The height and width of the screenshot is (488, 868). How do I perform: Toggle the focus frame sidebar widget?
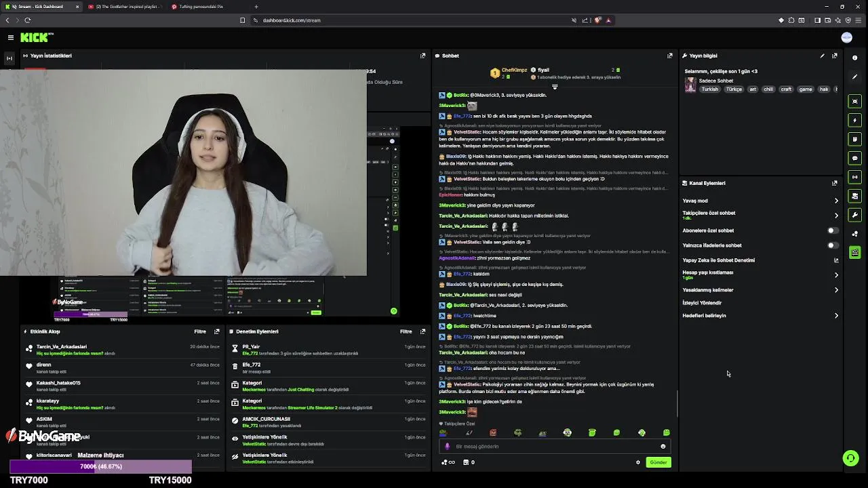coord(854,101)
